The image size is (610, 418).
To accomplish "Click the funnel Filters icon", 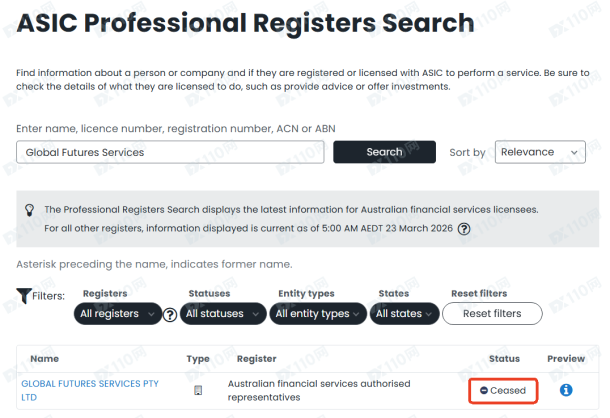I will pyautogui.click(x=24, y=296).
